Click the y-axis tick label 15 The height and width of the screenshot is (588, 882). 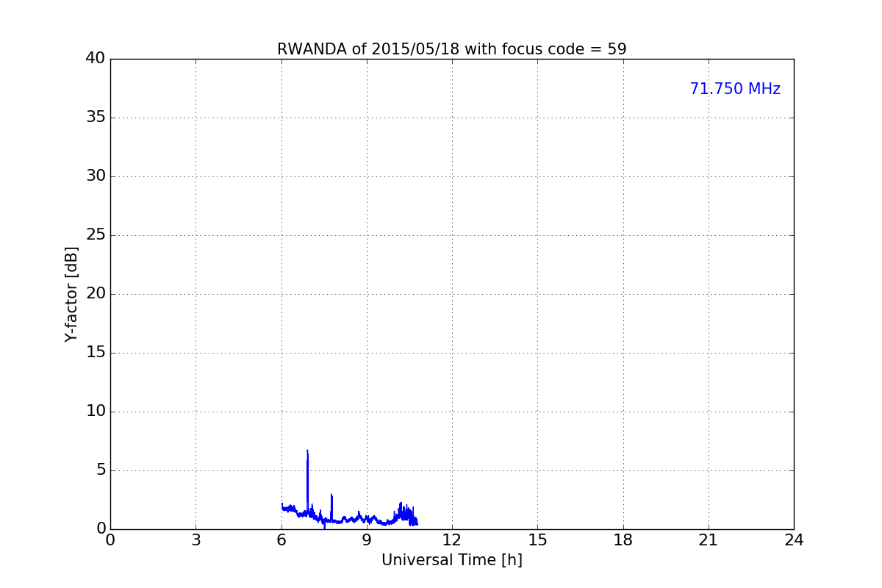point(95,353)
